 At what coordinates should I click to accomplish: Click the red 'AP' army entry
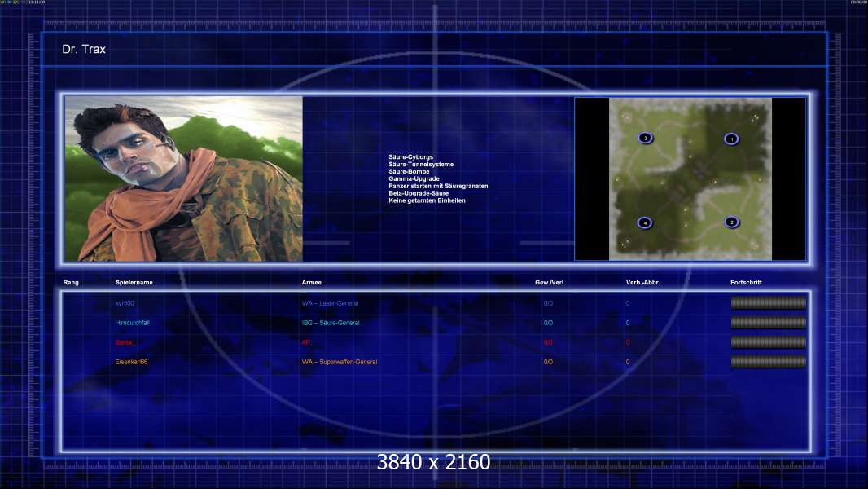pos(305,343)
